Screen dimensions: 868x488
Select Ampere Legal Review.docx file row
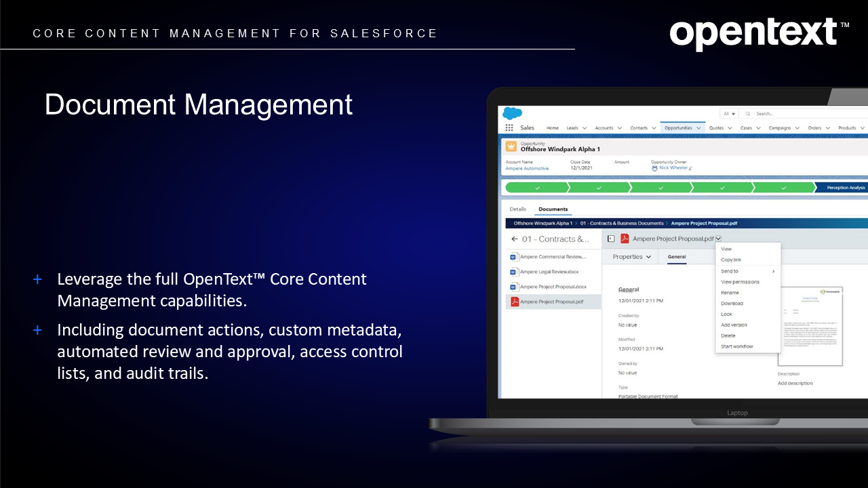(x=553, y=272)
